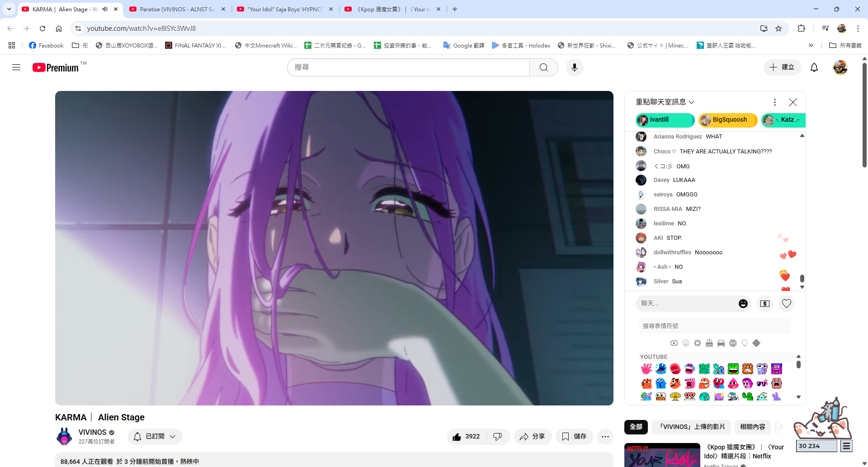
Task: Pick the sunglasses emoji
Action: (762, 383)
